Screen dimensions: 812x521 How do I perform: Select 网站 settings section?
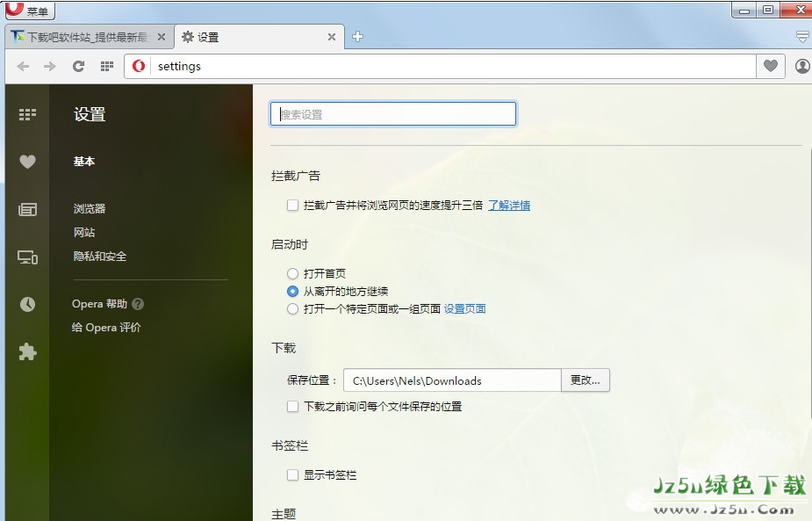tap(84, 232)
